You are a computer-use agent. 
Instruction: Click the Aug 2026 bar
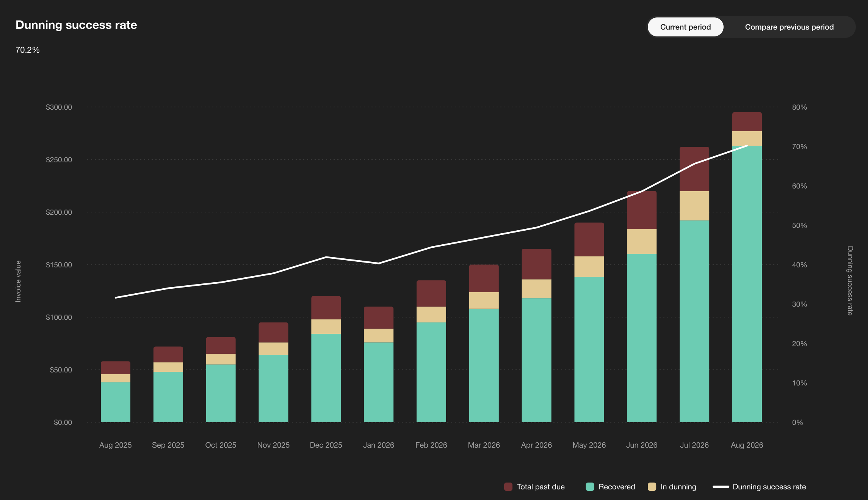point(747,267)
